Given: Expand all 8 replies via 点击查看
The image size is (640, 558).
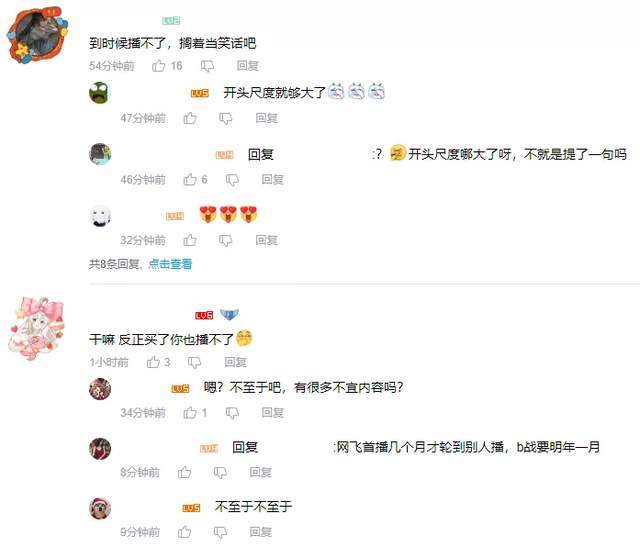Looking at the screenshot, I should click(x=170, y=264).
